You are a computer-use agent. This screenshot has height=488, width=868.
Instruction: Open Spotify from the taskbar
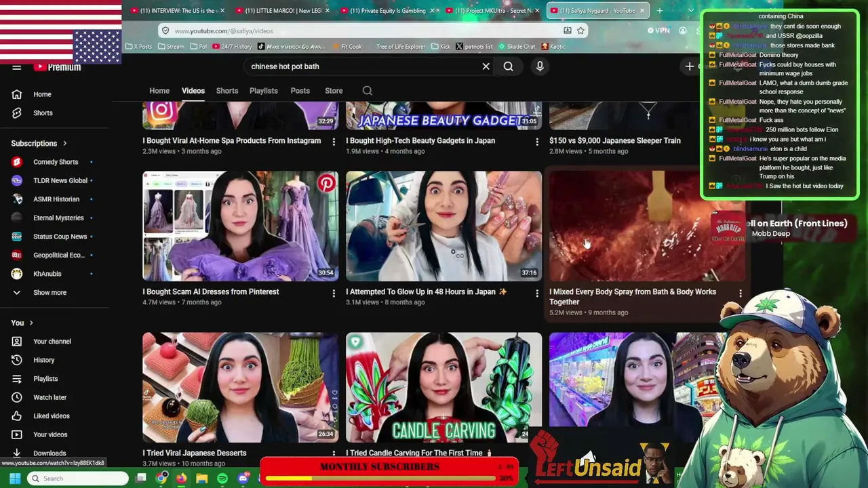(222, 479)
